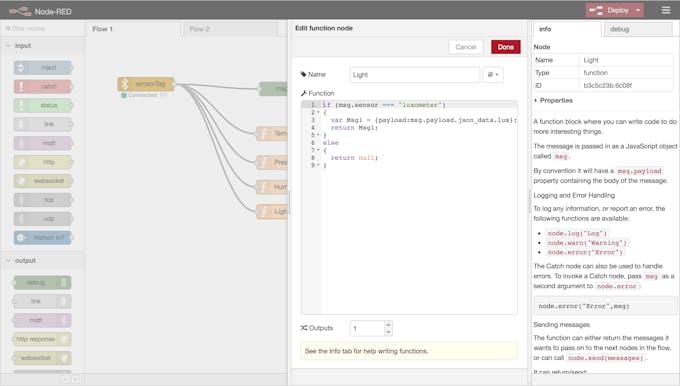Viewport: 680px width, 386px height.
Task: Select the http response node in palette
Action: pyautogui.click(x=42, y=339)
